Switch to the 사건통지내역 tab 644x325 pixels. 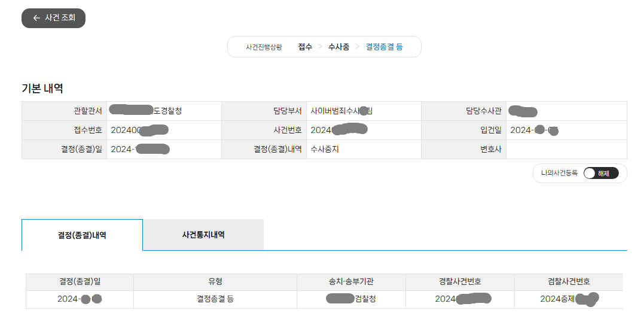pos(203,235)
